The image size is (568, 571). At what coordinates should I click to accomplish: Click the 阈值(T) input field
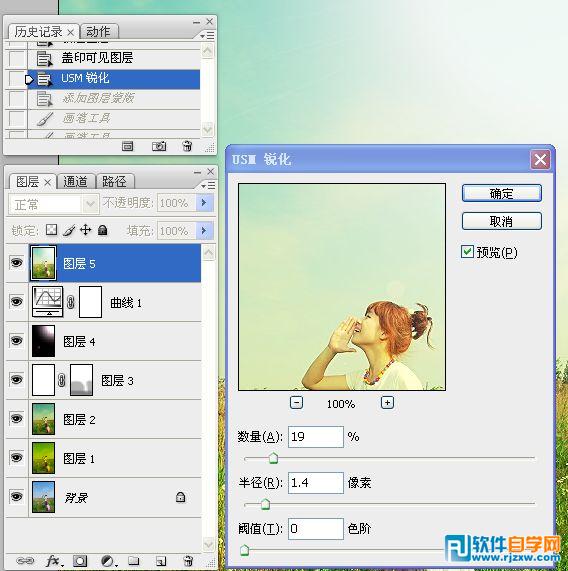click(x=316, y=529)
